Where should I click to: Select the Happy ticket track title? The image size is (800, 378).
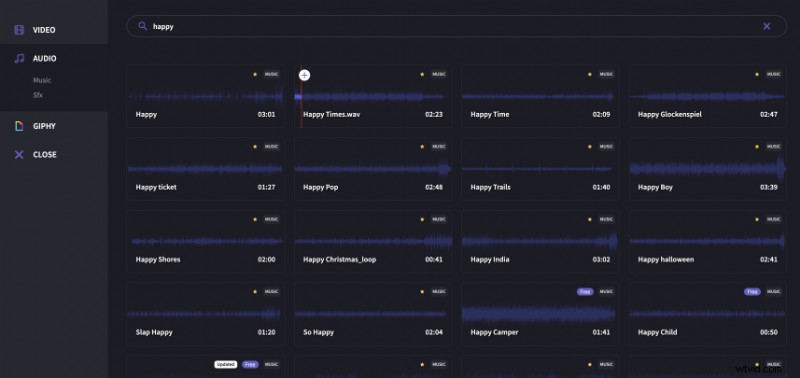156,187
